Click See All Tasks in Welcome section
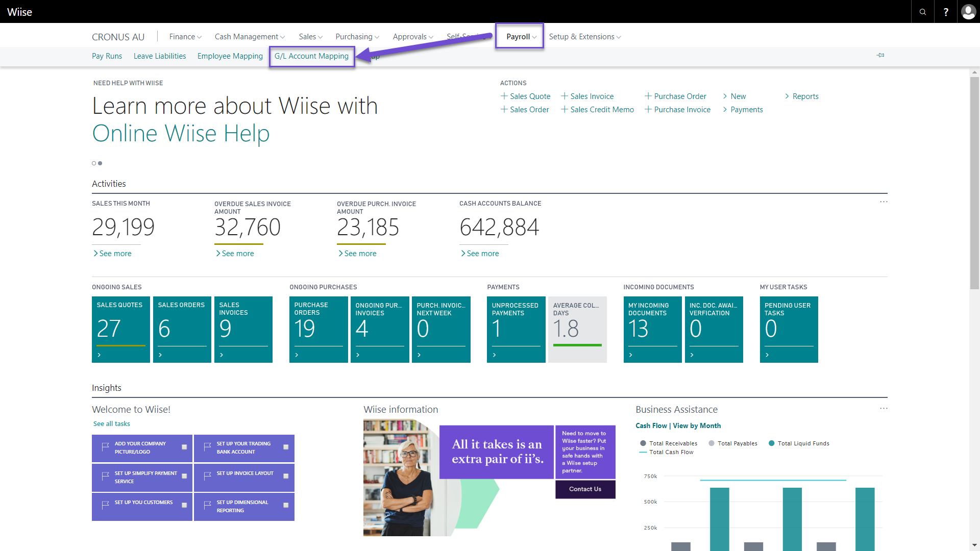Screen dimensions: 980x551 [x=112, y=423]
